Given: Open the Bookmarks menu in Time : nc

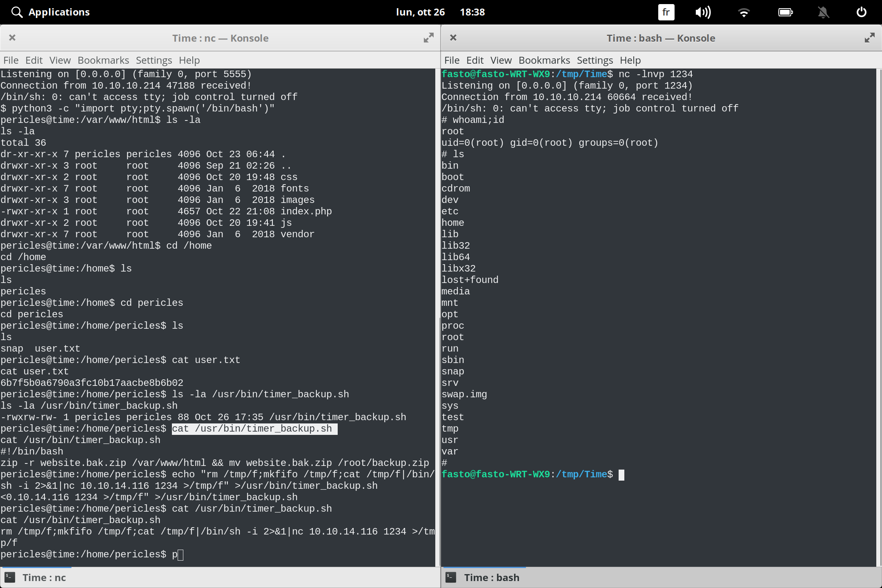Looking at the screenshot, I should (x=103, y=60).
